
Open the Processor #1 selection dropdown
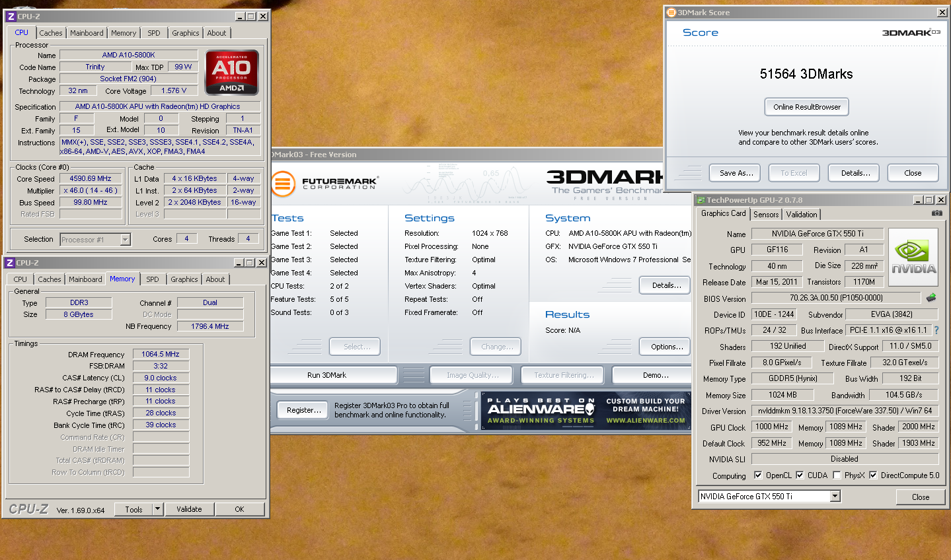pyautogui.click(x=125, y=240)
